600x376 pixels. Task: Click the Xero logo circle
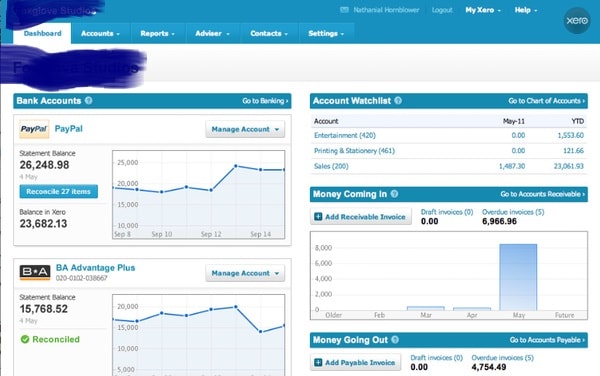point(577,20)
